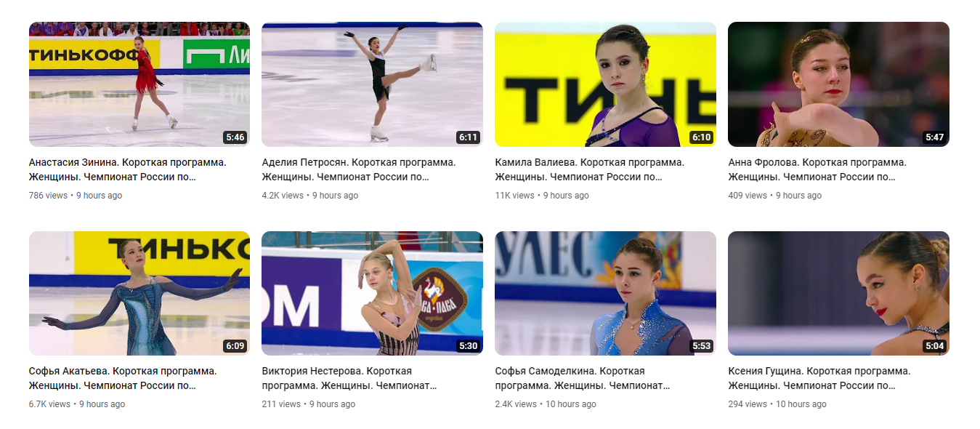980x429 pixels.
Task: Open the Софья Акатьева video thumbnail
Action: click(139, 293)
